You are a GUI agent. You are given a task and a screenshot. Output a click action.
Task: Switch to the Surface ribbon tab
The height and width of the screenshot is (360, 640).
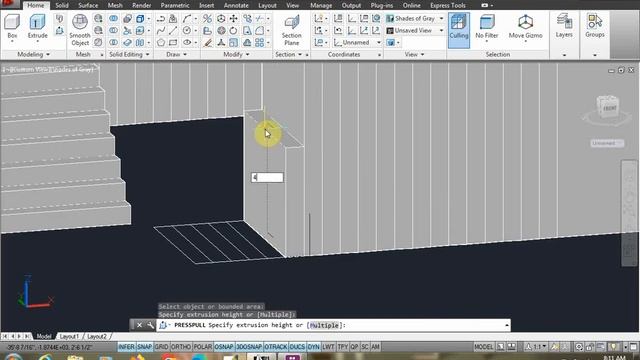[x=88, y=5]
